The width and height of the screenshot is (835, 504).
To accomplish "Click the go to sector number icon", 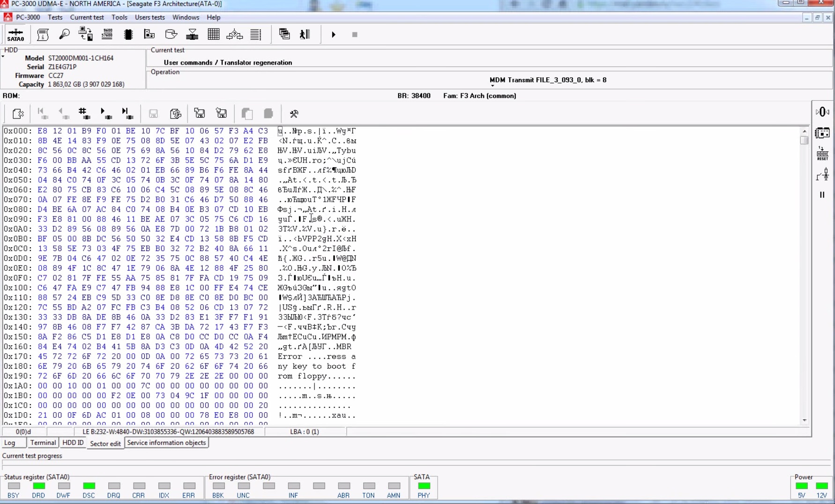I will pyautogui.click(x=84, y=113).
